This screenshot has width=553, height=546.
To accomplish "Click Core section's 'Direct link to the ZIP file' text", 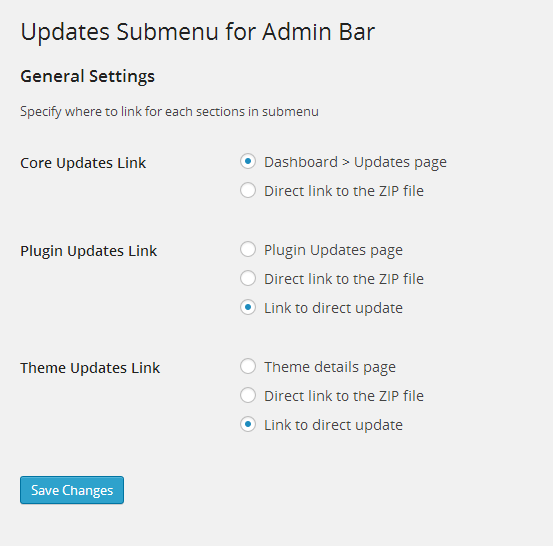I will tap(344, 191).
